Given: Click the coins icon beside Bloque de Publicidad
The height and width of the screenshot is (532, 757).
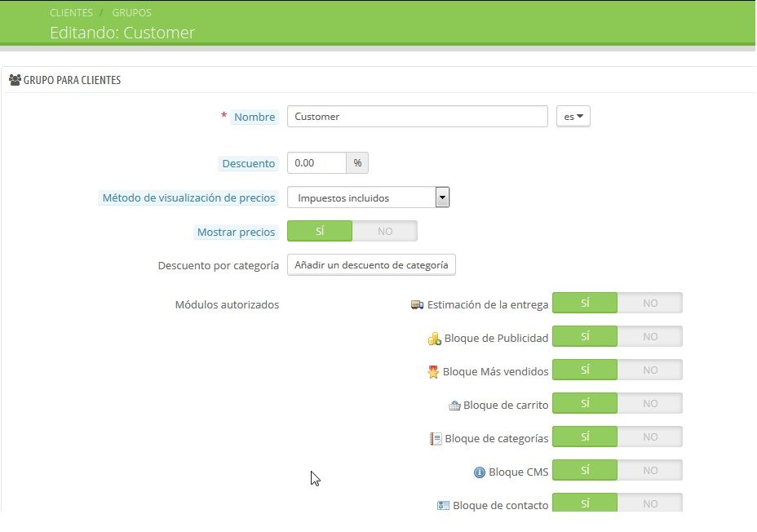Looking at the screenshot, I should (x=435, y=339).
